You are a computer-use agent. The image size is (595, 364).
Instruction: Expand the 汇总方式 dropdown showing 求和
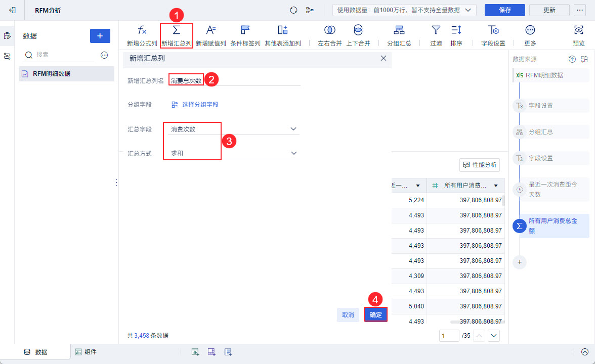pos(234,153)
